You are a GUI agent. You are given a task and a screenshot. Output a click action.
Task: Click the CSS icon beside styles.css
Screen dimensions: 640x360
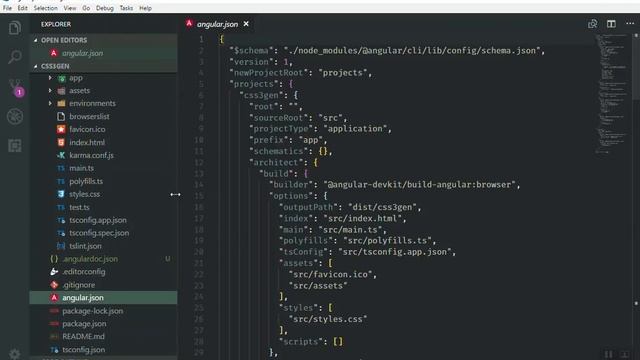61,194
